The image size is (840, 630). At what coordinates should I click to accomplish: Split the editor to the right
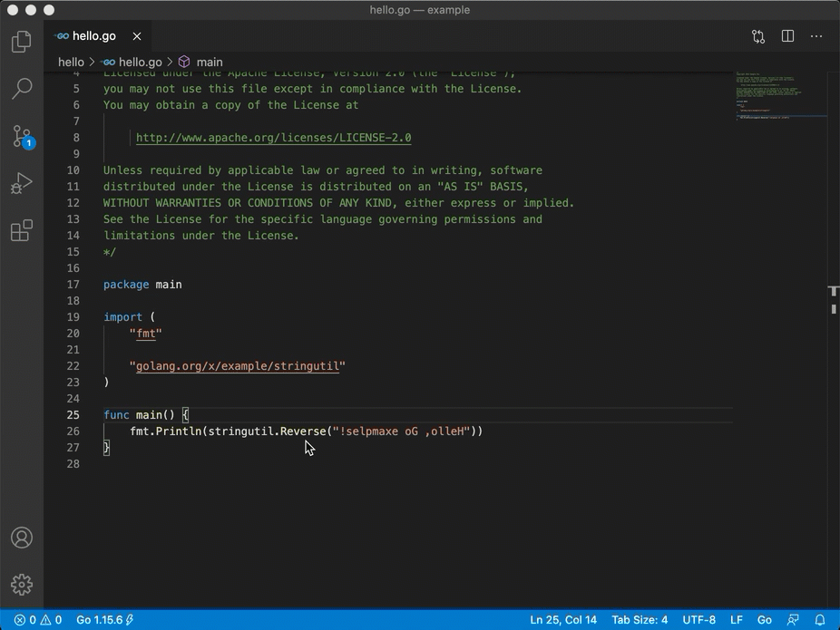coord(787,36)
